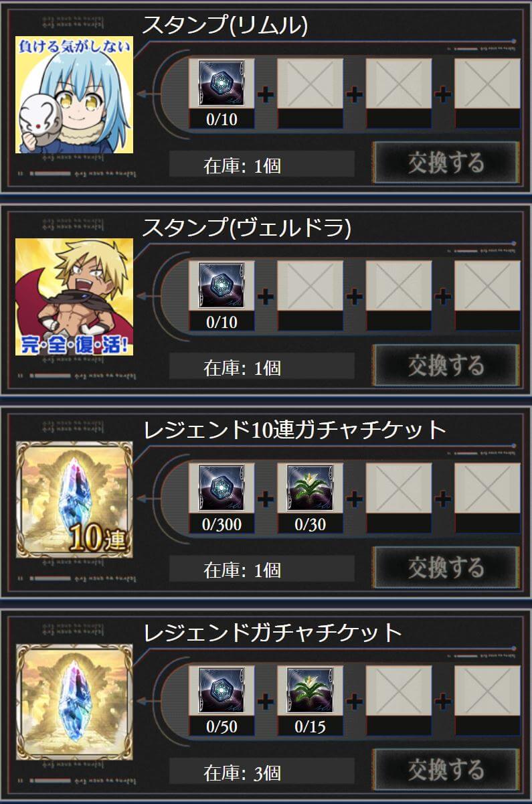The height and width of the screenshot is (804, 532).
Task: Click the 在庫: 3個 stock label
Action: point(242,772)
